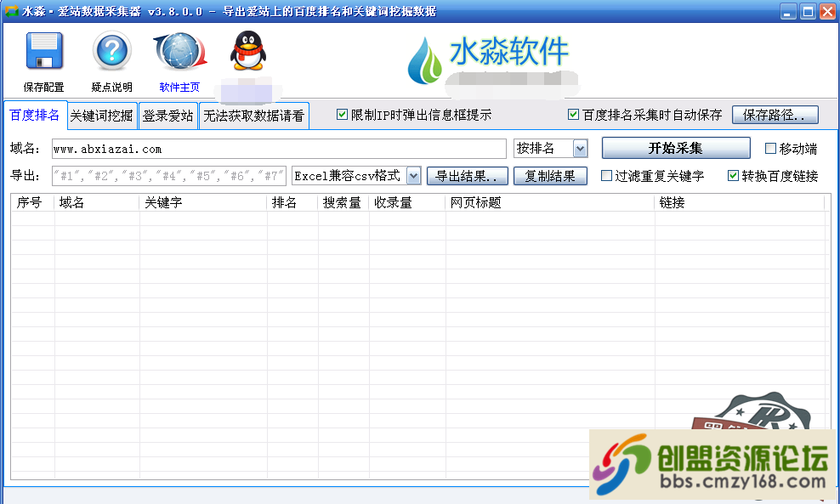Open the 登录爱站 tab
Image resolution: width=840 pixels, height=504 pixels.
point(168,116)
